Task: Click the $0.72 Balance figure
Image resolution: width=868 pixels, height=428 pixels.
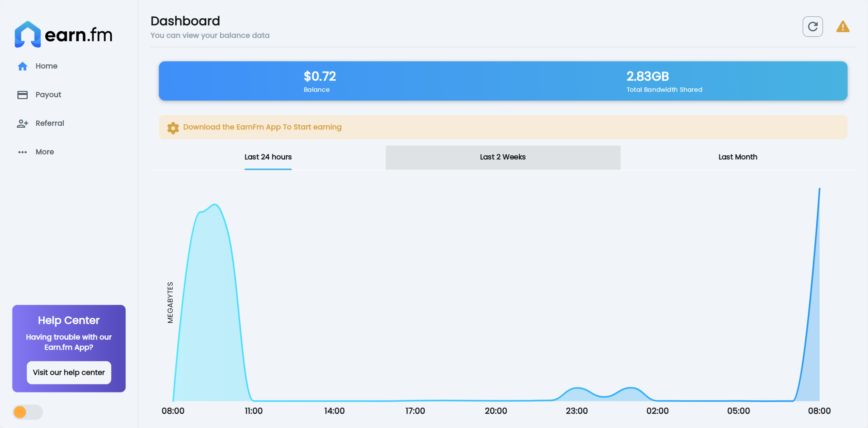Action: pyautogui.click(x=319, y=77)
